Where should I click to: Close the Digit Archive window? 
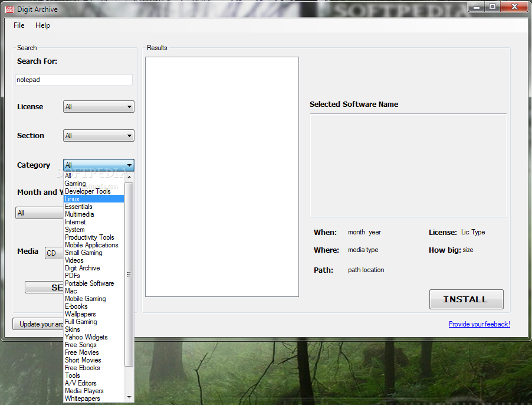(514, 7)
